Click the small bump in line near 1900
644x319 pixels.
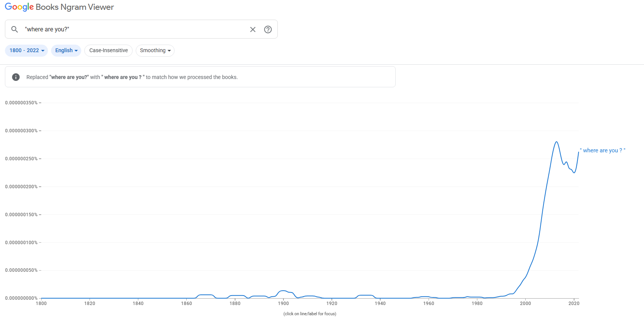coord(283,291)
